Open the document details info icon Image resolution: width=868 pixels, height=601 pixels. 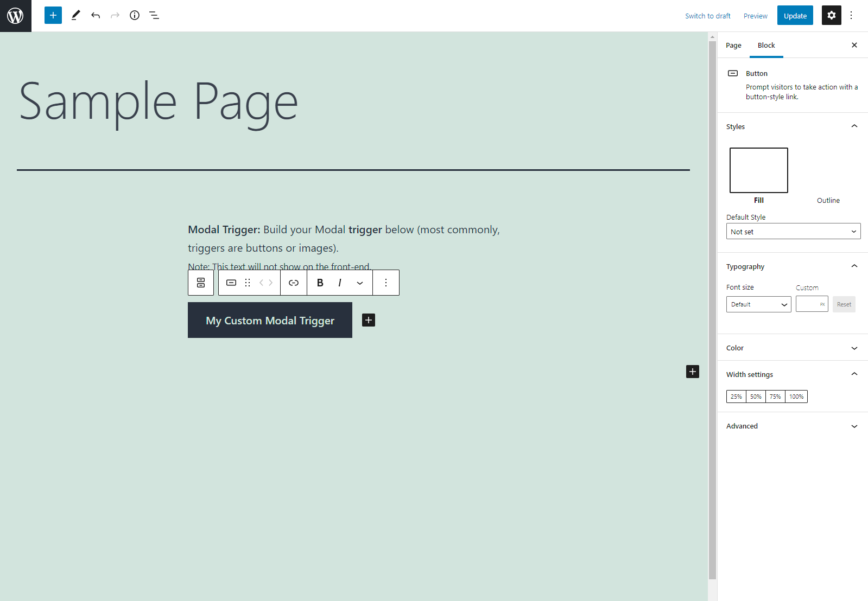tap(135, 15)
